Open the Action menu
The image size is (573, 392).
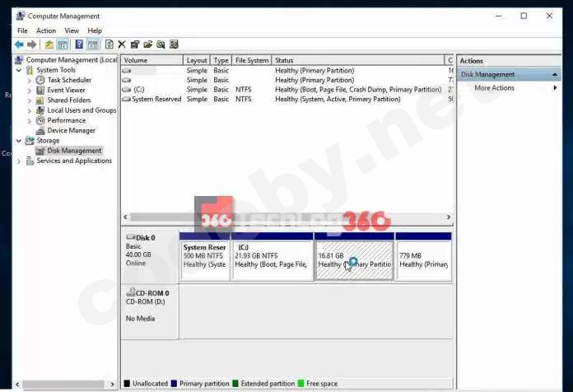tap(46, 30)
